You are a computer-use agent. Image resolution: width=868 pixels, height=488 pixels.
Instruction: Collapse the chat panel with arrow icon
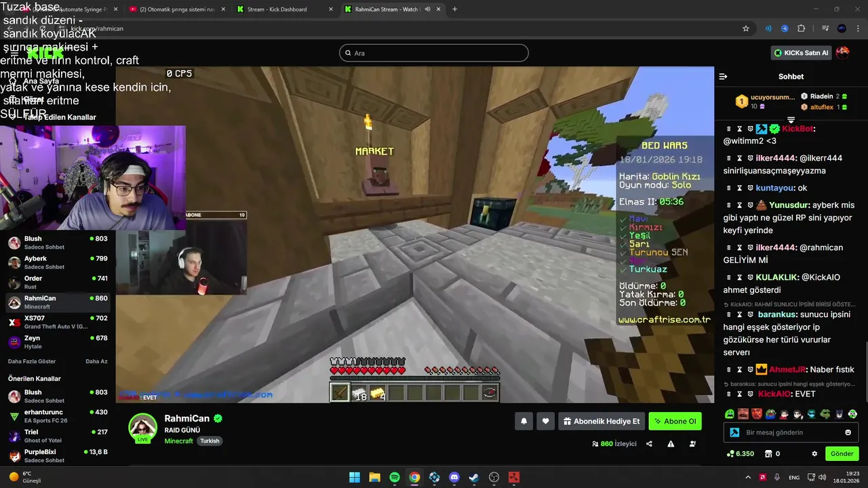click(723, 77)
